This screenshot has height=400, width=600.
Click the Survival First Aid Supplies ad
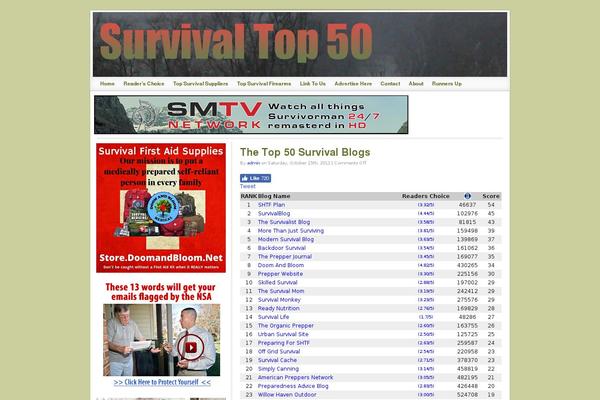coord(161,208)
